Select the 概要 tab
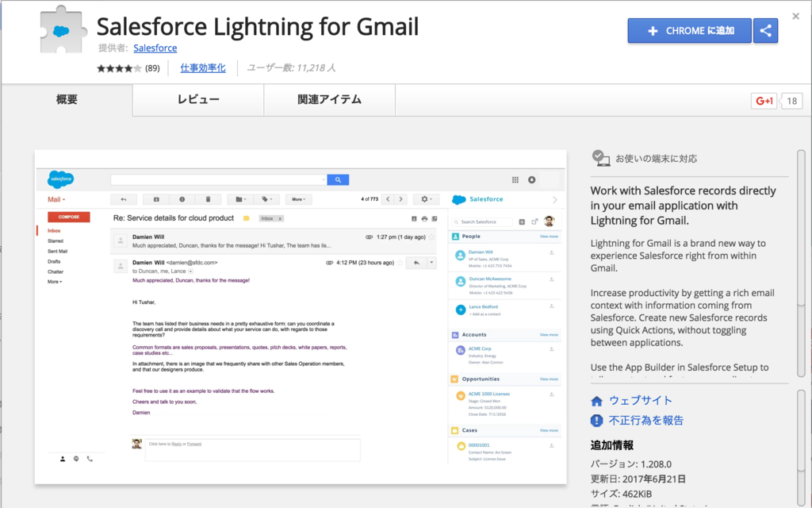This screenshot has width=812, height=508. click(x=67, y=99)
